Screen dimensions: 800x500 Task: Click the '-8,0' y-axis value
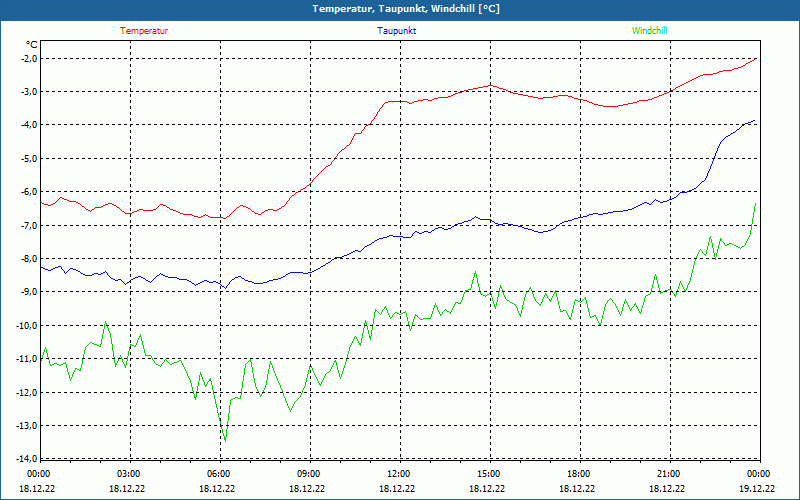(29, 259)
